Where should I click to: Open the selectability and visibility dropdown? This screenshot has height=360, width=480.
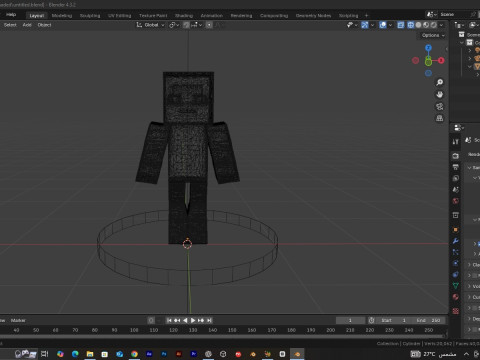352,25
